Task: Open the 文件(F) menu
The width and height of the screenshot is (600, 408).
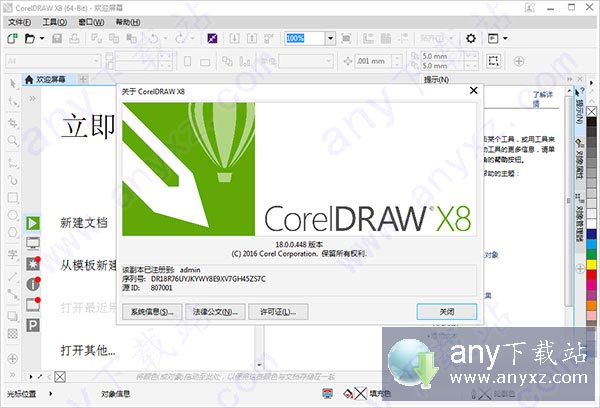Action: 20,22
